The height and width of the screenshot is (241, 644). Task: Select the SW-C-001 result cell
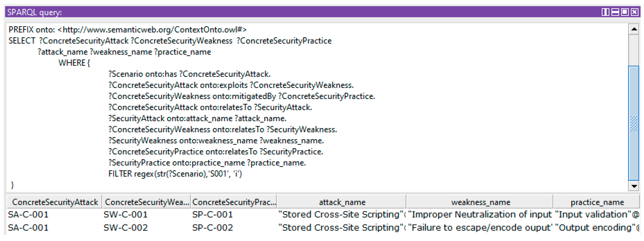pos(125,214)
